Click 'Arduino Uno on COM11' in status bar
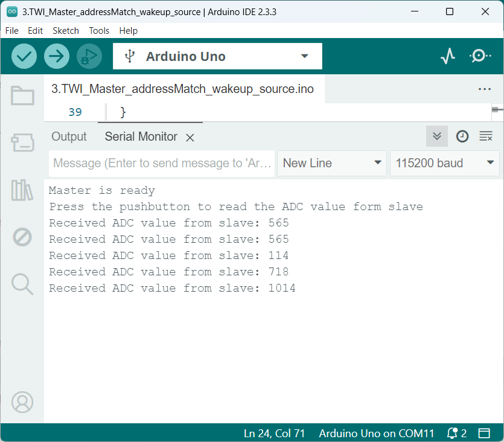The height and width of the screenshot is (442, 504). tap(377, 433)
